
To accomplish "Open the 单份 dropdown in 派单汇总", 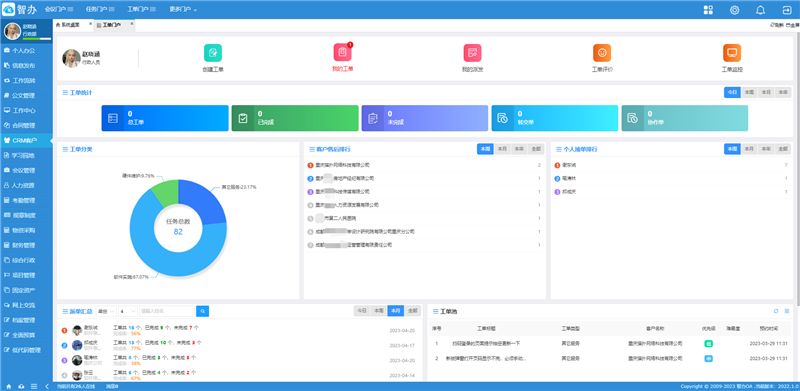I will pos(106,311).
